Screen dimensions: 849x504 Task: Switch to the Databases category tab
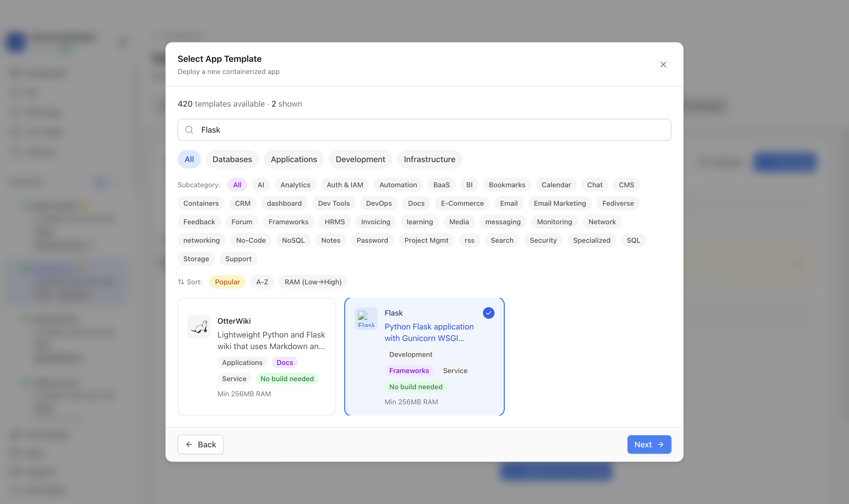click(232, 159)
